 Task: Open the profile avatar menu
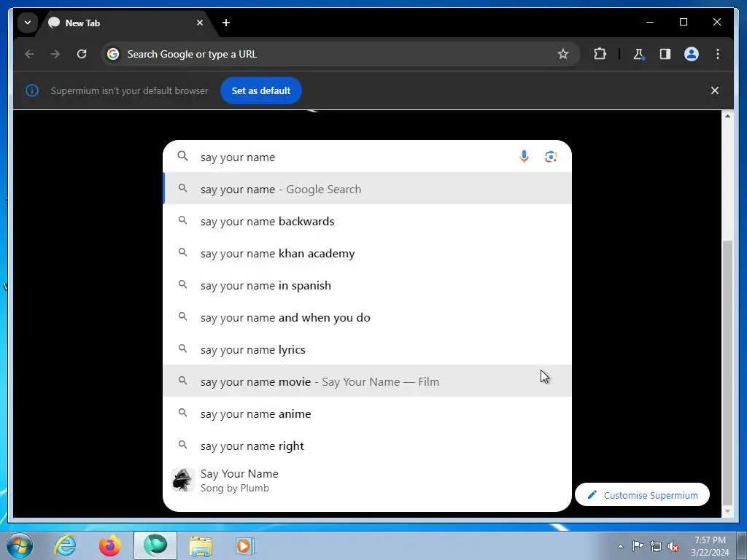(692, 54)
